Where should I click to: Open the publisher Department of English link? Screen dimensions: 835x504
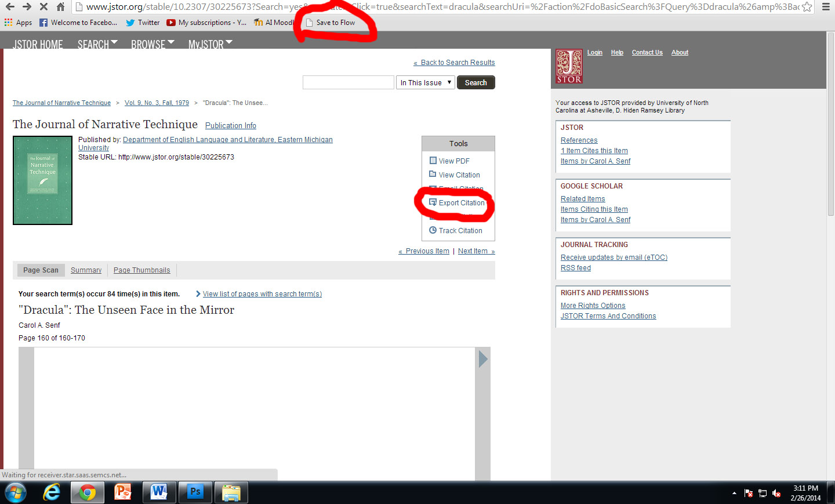coord(205,144)
